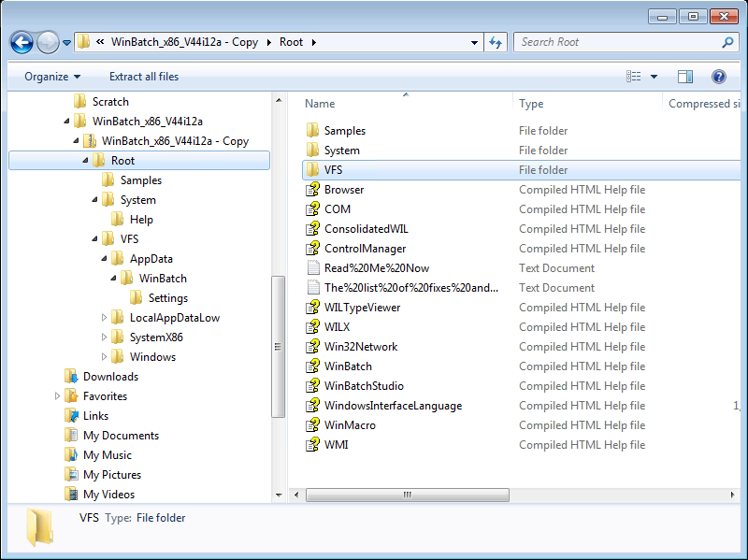Viewport: 748px width, 560px height.
Task: Select the Browser help file icon
Action: coord(313,190)
